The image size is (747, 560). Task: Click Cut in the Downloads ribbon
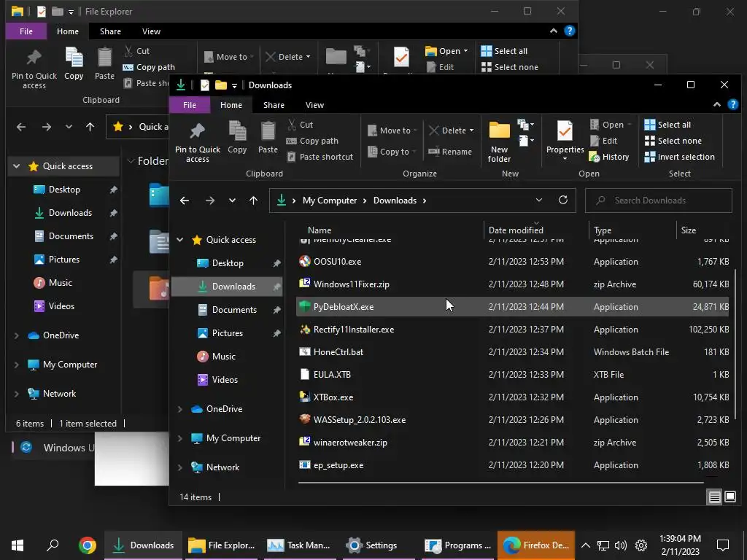point(300,125)
